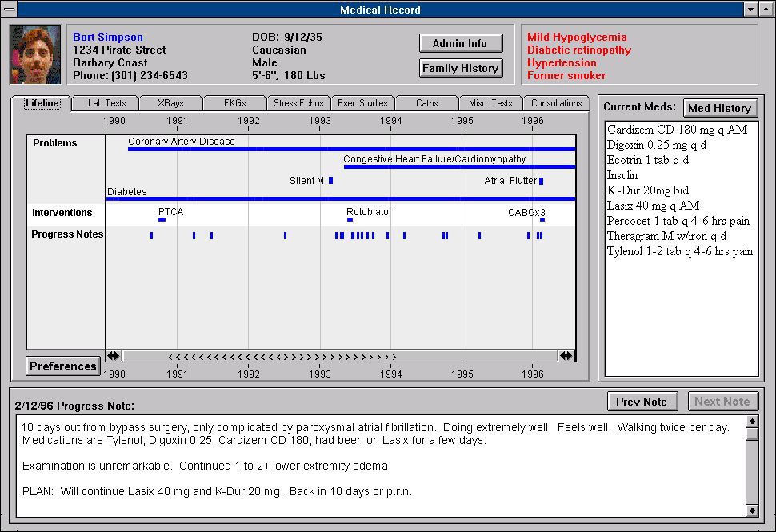
Task: Click the right double-arrow timeline scroll handle
Action: click(x=566, y=356)
